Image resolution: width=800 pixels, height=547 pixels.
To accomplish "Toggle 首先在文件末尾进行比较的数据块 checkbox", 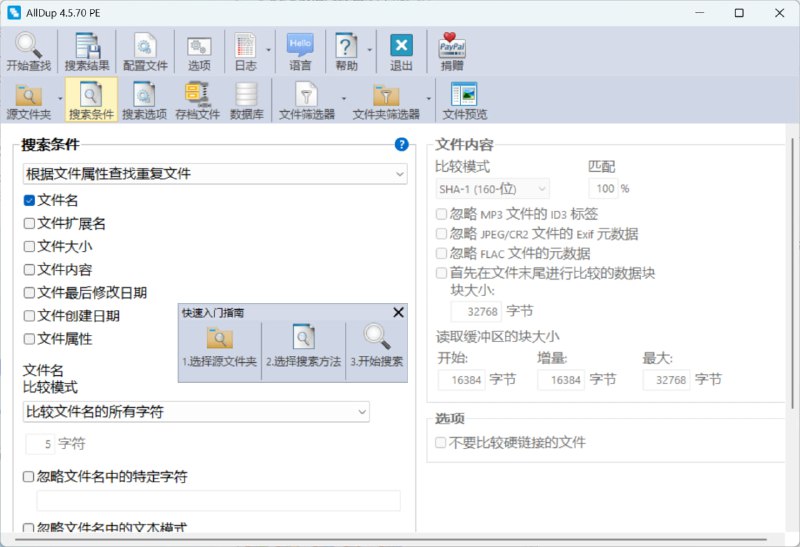I will tap(441, 272).
